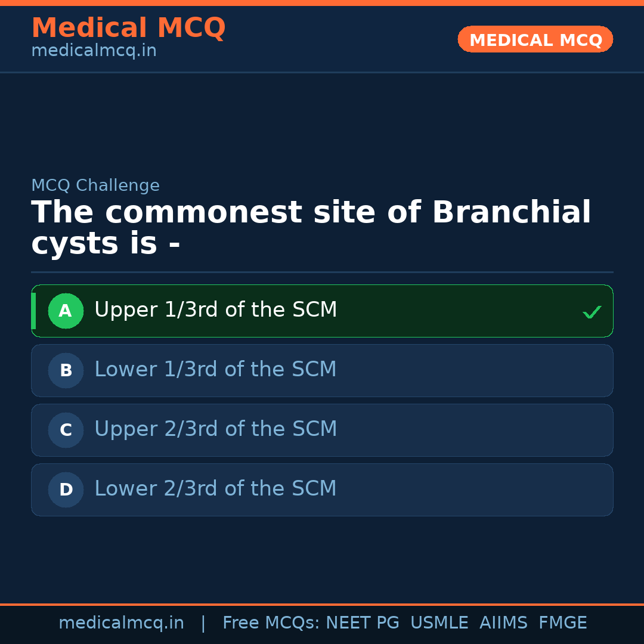
Task: Click the C option letter circle
Action: [66, 430]
